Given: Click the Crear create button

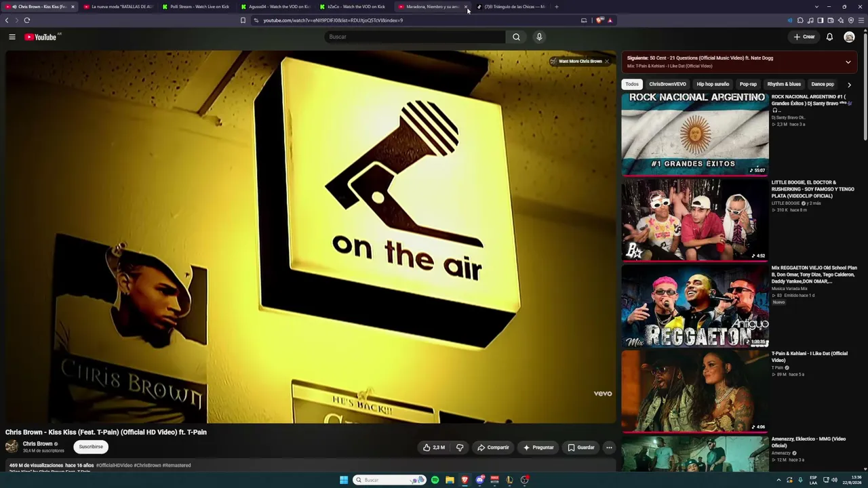Looking at the screenshot, I should coord(804,37).
